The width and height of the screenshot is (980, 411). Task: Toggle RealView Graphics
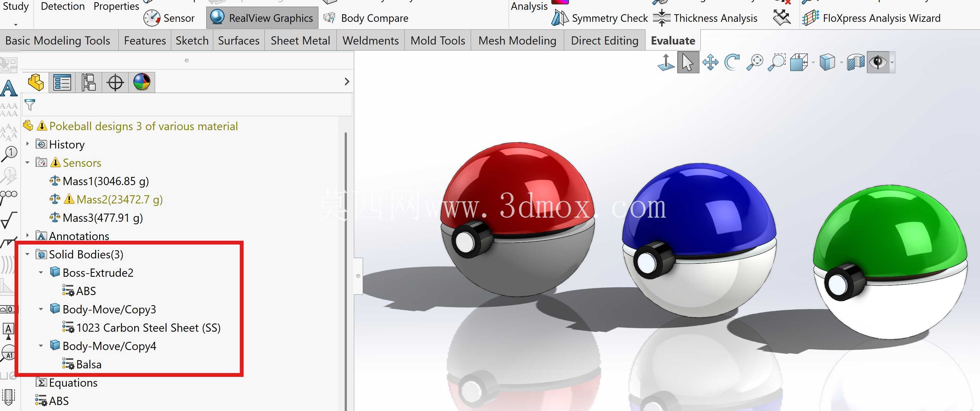(x=262, y=18)
